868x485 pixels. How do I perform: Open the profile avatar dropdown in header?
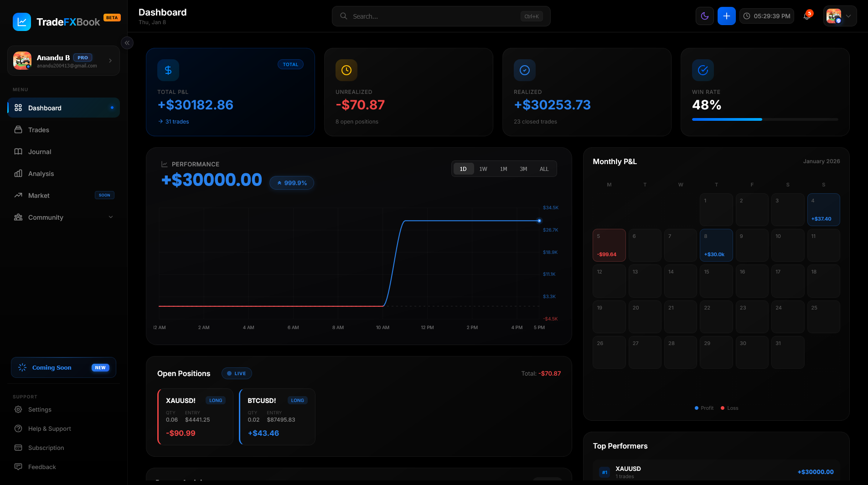click(840, 16)
